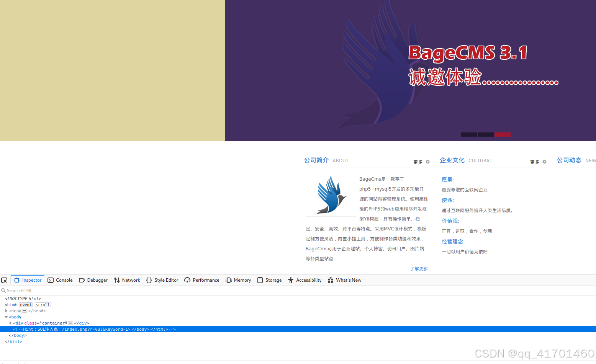Select the closing </html> row

coord(298,341)
